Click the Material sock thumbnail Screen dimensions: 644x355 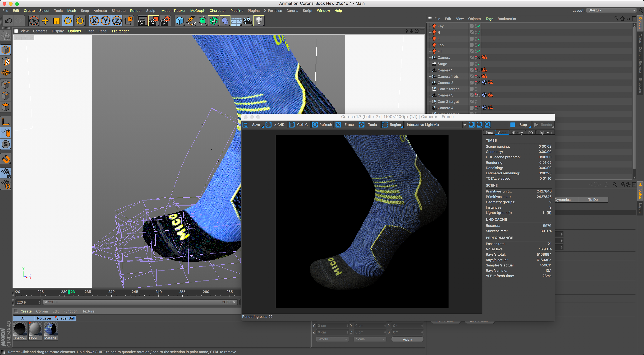51,329
